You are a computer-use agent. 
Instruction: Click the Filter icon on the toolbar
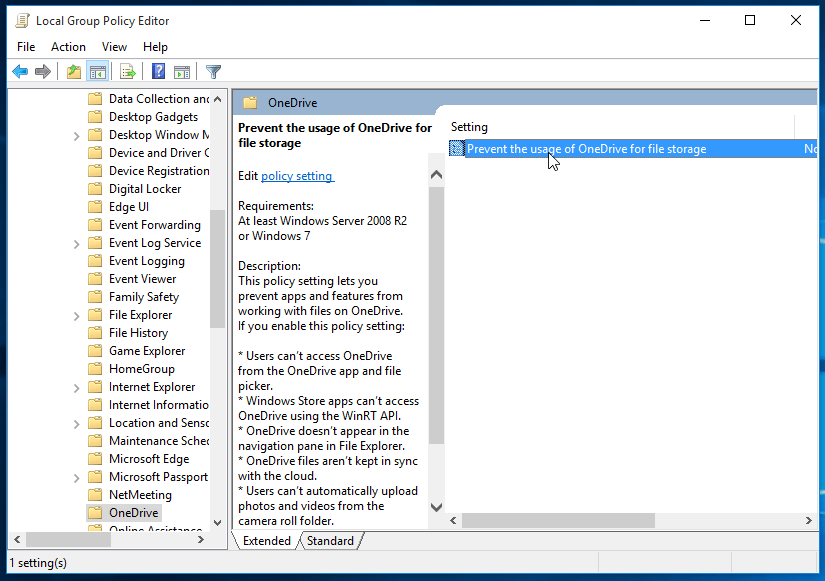tap(213, 71)
